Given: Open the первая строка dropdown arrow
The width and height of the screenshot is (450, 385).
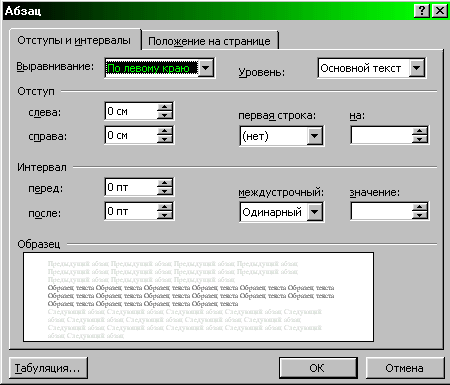Looking at the screenshot, I should point(315,136).
